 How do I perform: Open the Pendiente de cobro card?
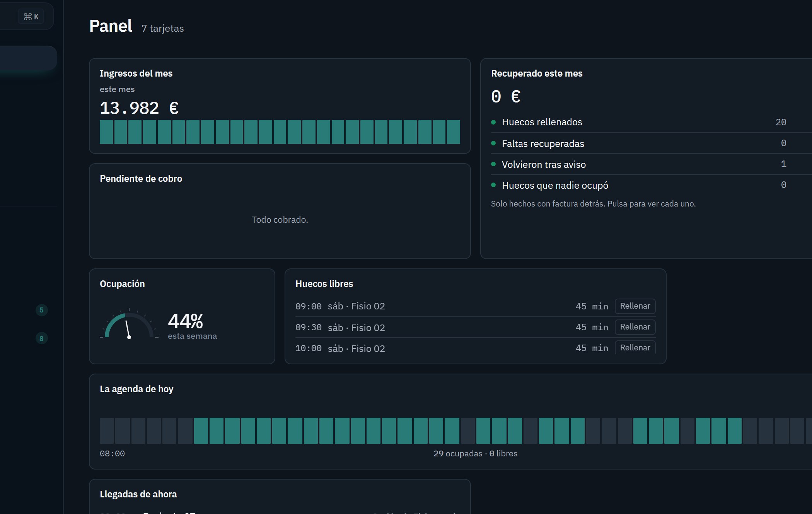[280, 211]
